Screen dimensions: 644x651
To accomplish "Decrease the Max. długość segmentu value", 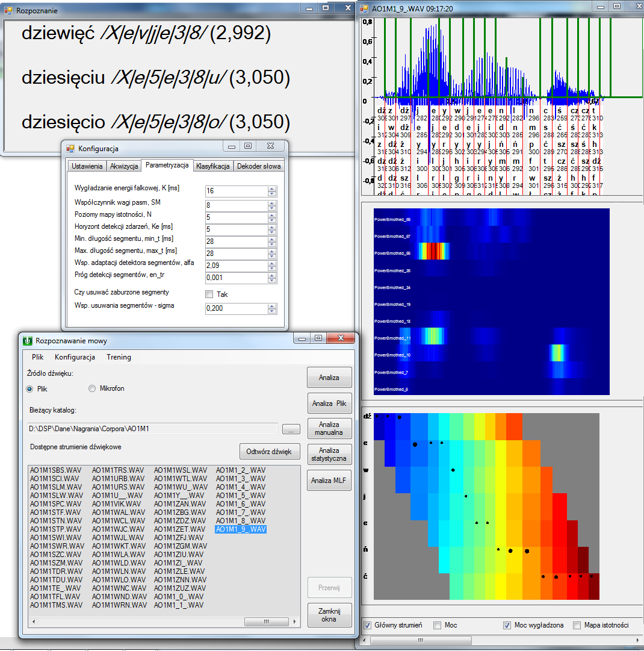I will point(272,256).
